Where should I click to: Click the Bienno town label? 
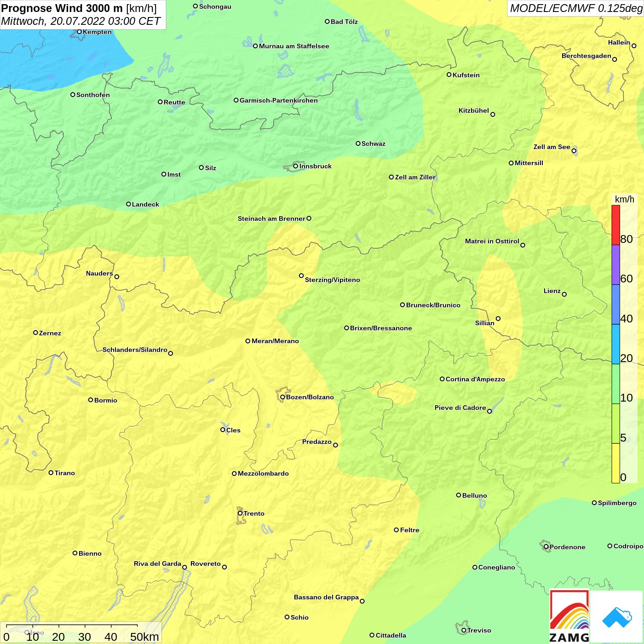pyautogui.click(x=90, y=553)
